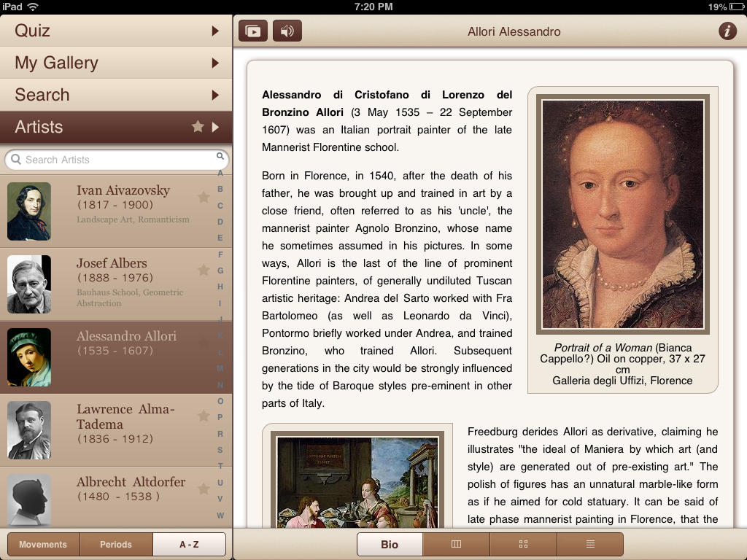Switch to the two-column view icon

pos(456,545)
